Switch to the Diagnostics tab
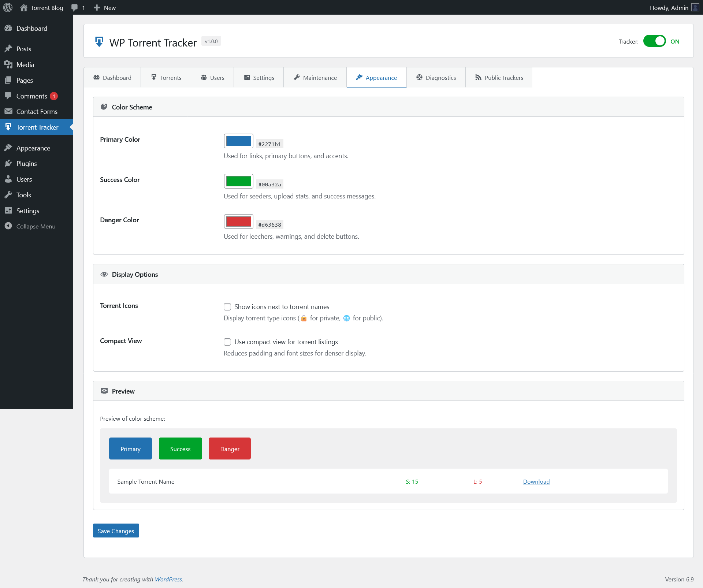This screenshot has width=703, height=588. coord(436,78)
